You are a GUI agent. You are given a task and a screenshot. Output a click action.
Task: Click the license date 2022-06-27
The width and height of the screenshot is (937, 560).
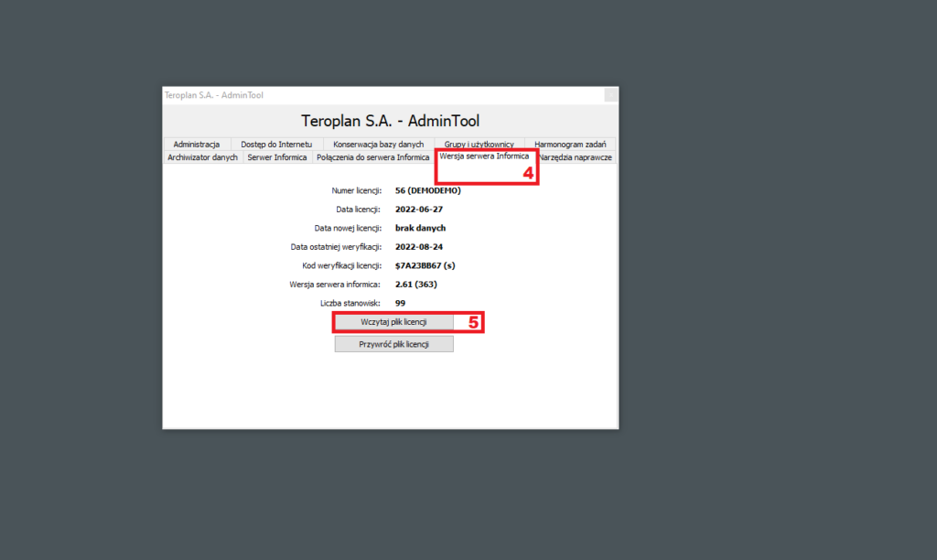coord(419,210)
